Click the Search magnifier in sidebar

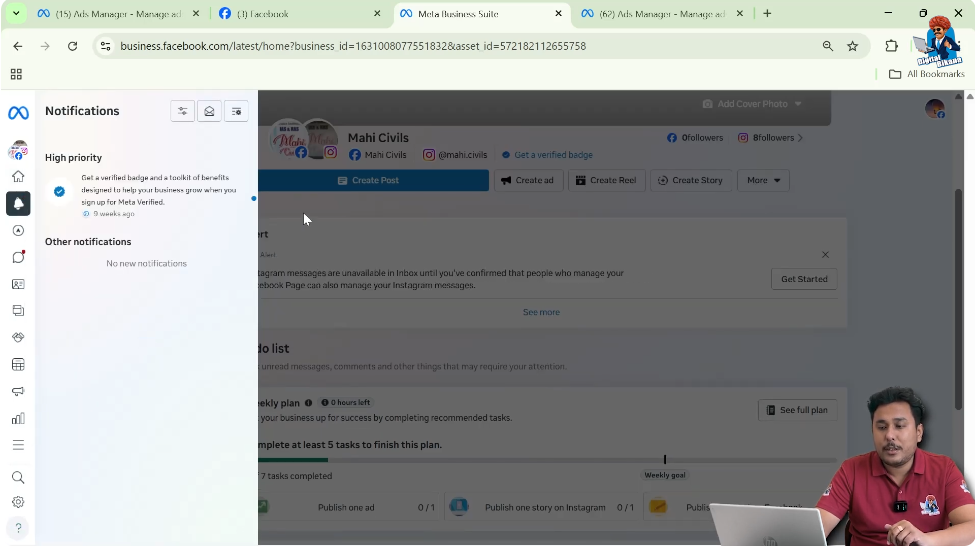(18, 477)
